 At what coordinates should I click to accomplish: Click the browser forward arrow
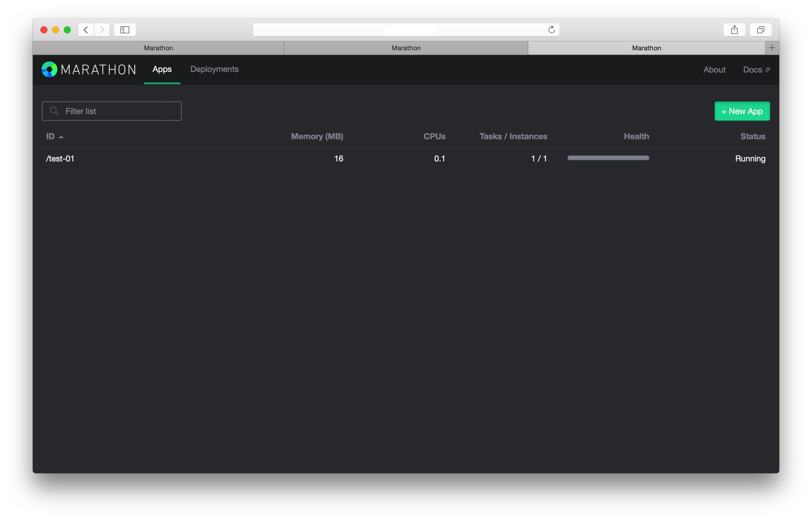click(102, 30)
